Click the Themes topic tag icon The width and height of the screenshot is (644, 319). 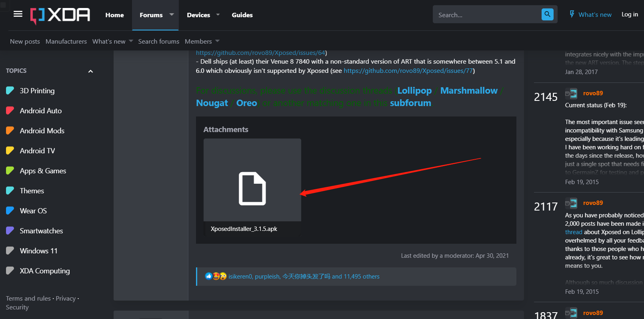point(10,191)
